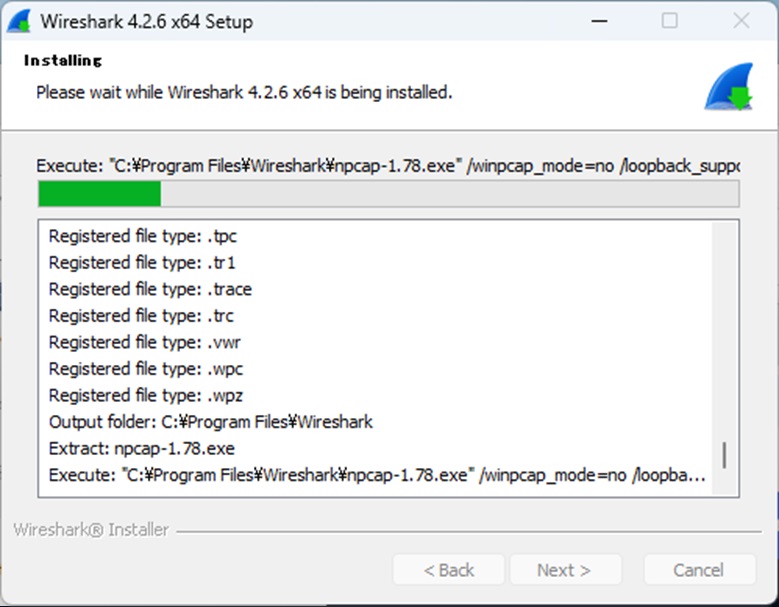Select the "Output folder" log line
This screenshot has width=779, height=607.
tap(210, 422)
